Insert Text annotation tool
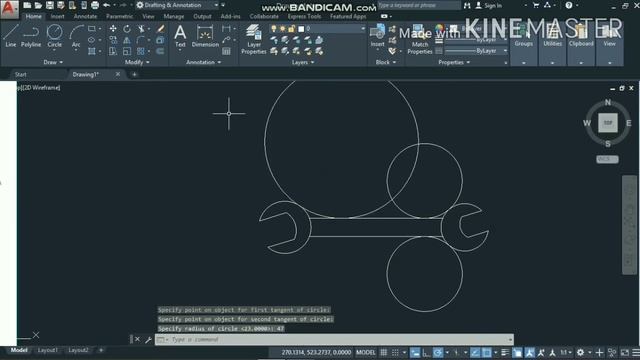Viewport: 640px width, 360px height. click(180, 36)
